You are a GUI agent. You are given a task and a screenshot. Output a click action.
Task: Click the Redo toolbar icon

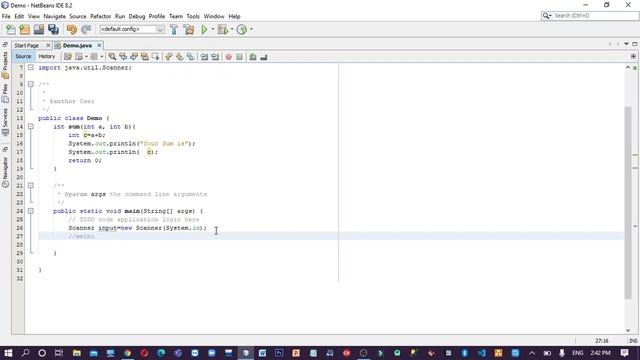click(x=86, y=29)
